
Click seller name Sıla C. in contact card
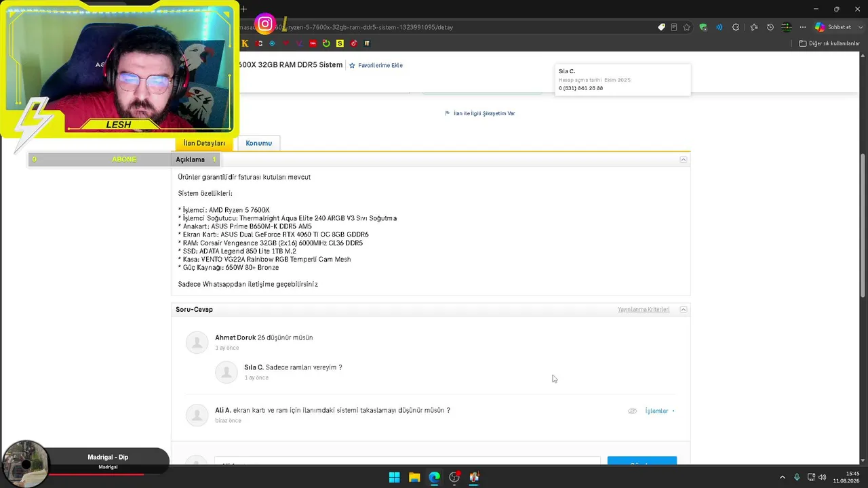[x=567, y=71]
